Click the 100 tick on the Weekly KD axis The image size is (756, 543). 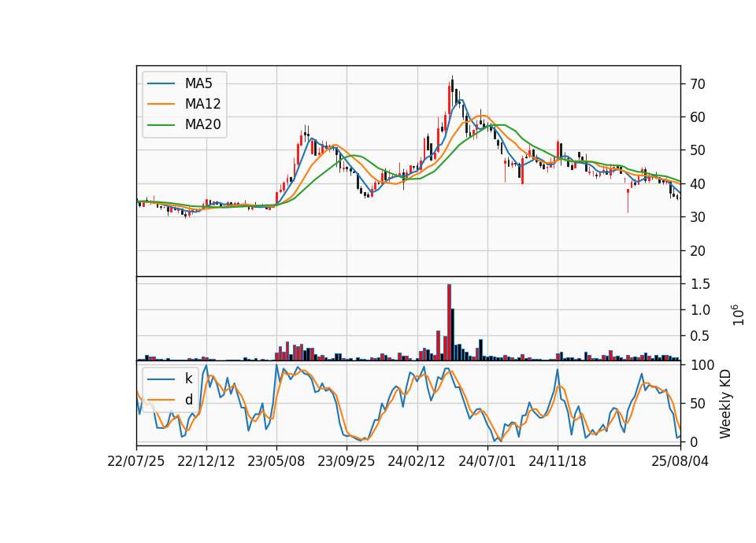tap(702, 365)
